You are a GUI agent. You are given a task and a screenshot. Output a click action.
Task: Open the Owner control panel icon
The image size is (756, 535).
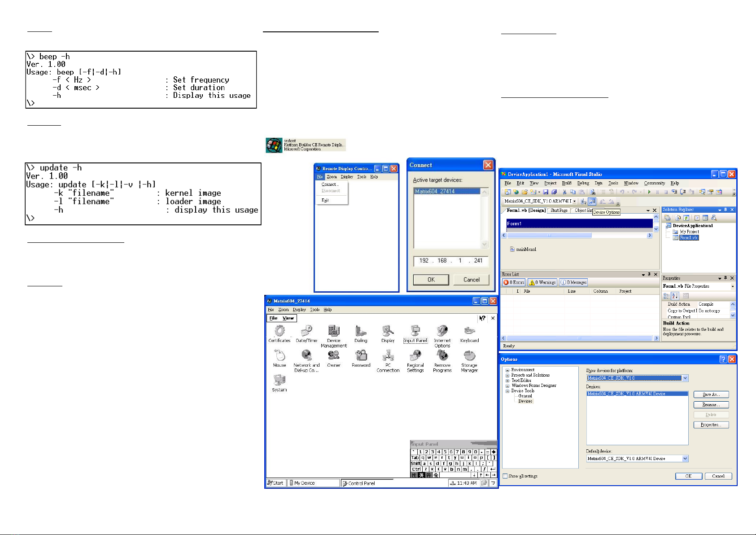click(x=334, y=358)
